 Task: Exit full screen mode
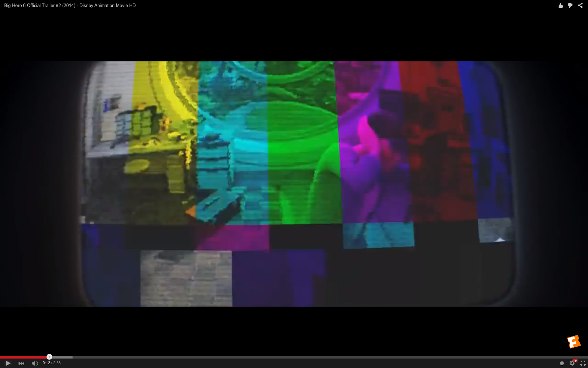[x=583, y=363]
